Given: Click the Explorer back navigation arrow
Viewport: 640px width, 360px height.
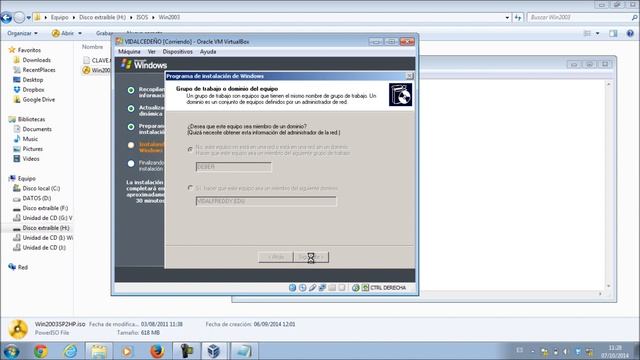Looking at the screenshot, I should 6,18.
